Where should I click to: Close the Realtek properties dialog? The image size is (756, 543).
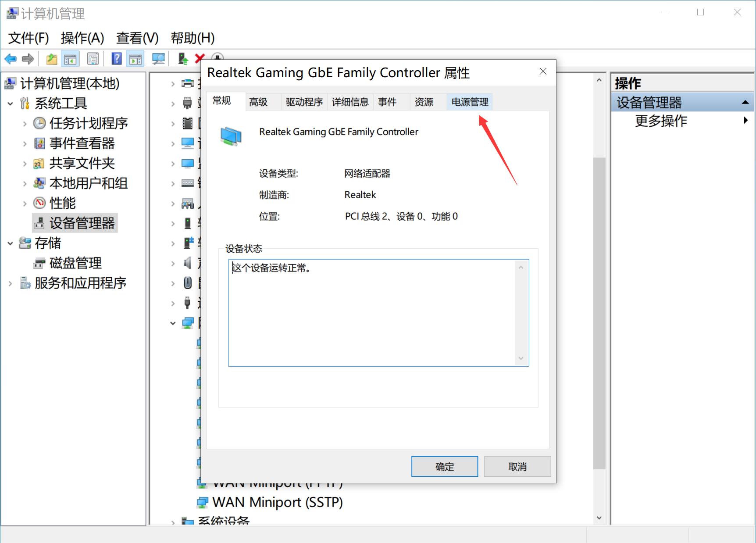pos(543,71)
